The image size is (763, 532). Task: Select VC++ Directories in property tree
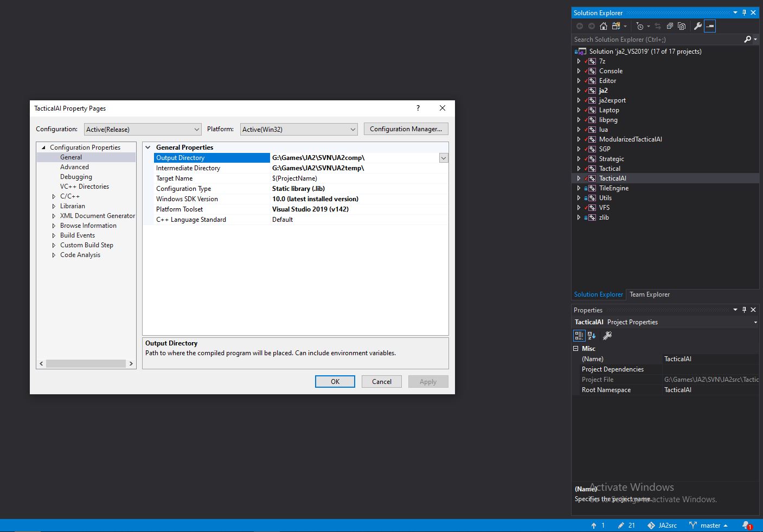click(85, 187)
